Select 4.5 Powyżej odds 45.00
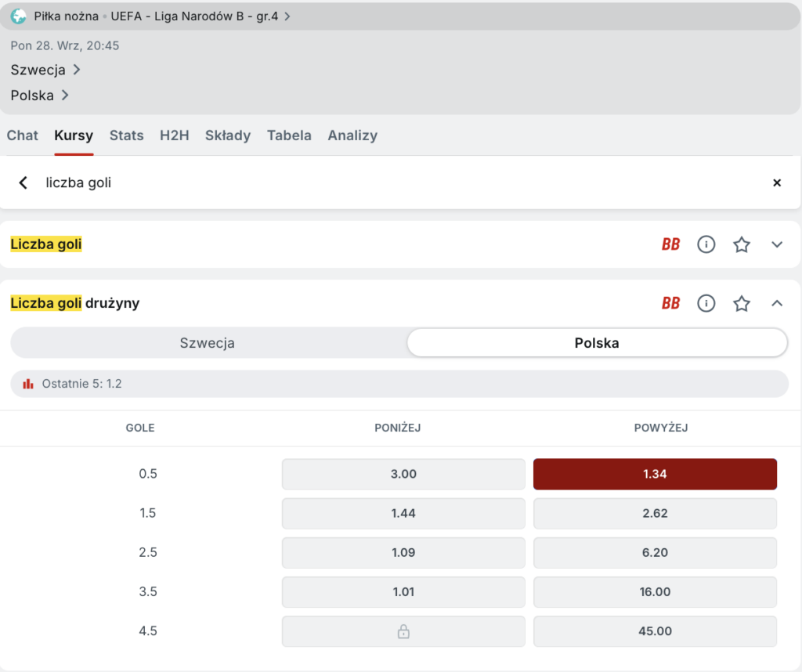The height and width of the screenshot is (672, 802). [656, 631]
